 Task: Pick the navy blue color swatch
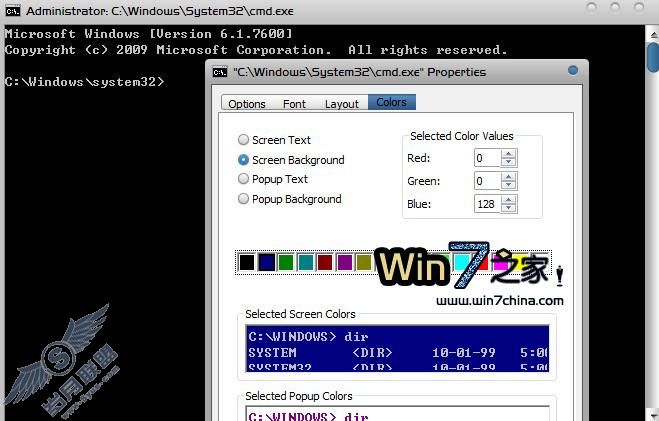[266, 263]
